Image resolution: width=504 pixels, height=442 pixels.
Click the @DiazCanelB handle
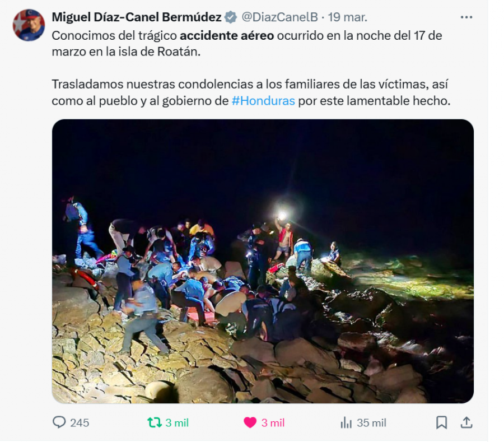pyautogui.click(x=279, y=17)
